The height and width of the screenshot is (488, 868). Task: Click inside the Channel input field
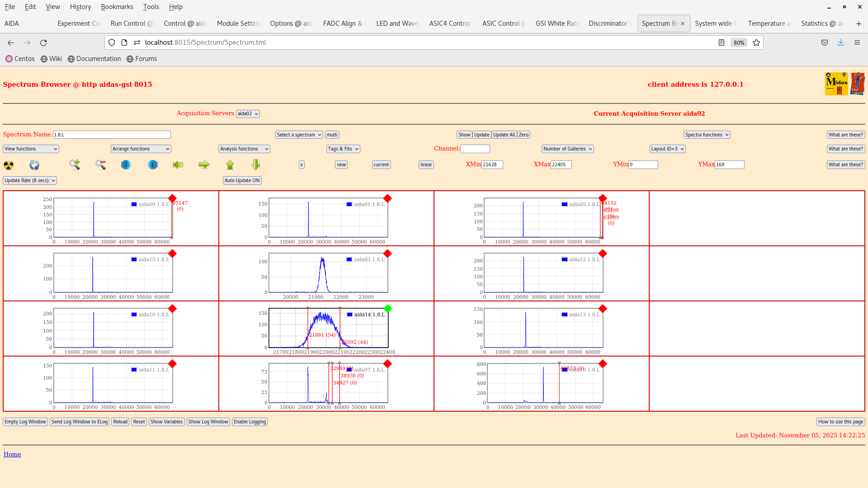coord(475,149)
